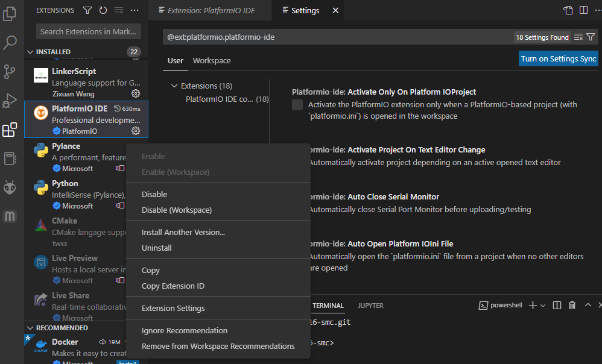This screenshot has height=364, width=602.
Task: Maximize the terminal panel with the chevron
Action: click(x=588, y=305)
